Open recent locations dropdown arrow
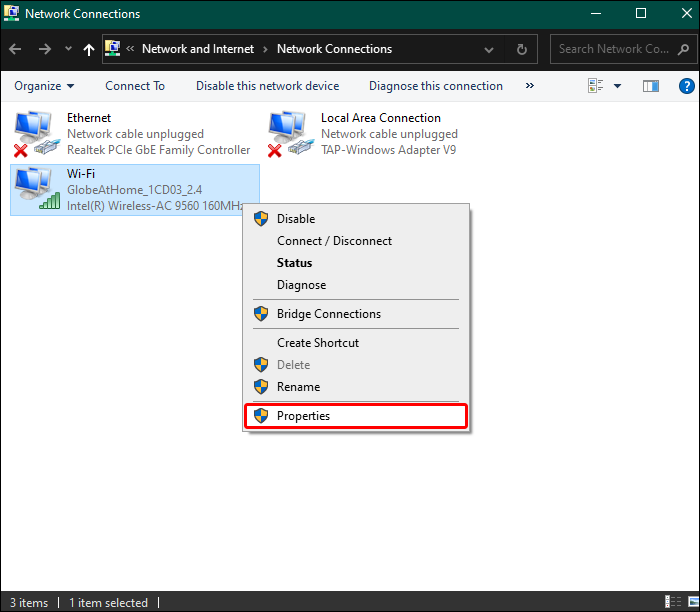 [x=68, y=49]
